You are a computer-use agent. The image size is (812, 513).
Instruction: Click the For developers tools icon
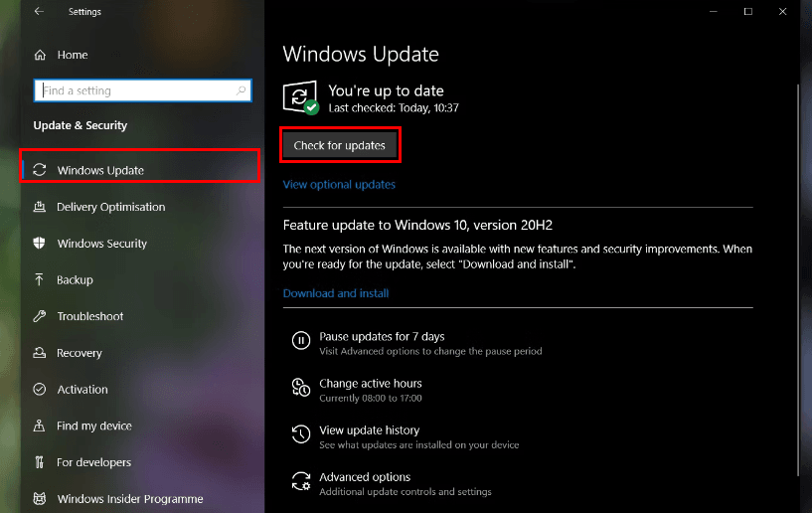point(40,462)
